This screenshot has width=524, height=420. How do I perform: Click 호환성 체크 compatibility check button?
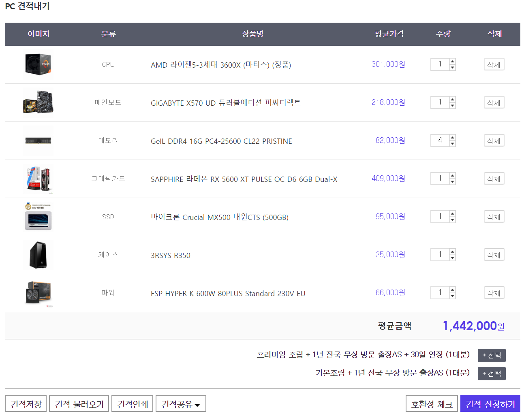tap(432, 404)
